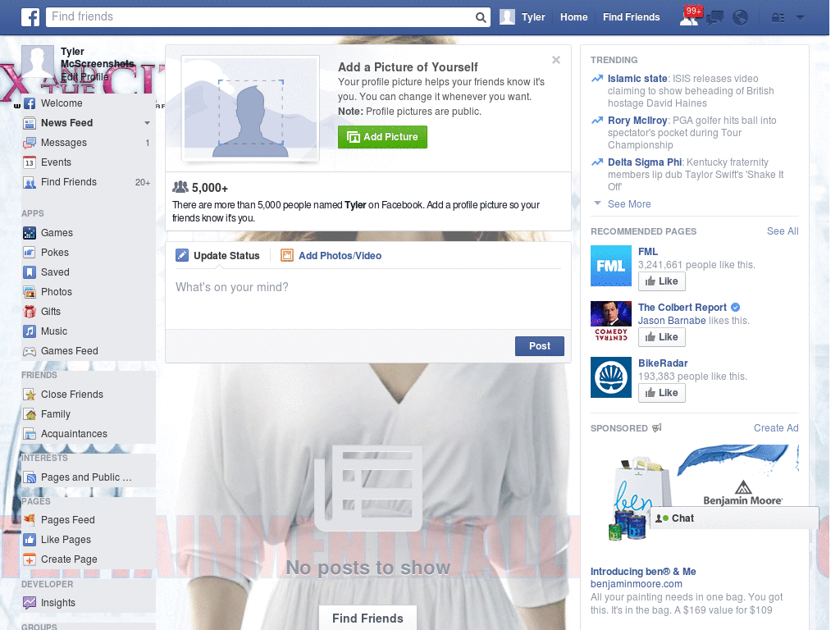Image resolution: width=840 pixels, height=630 pixels.
Task: Open the Like Pages icon
Action: tap(30, 540)
